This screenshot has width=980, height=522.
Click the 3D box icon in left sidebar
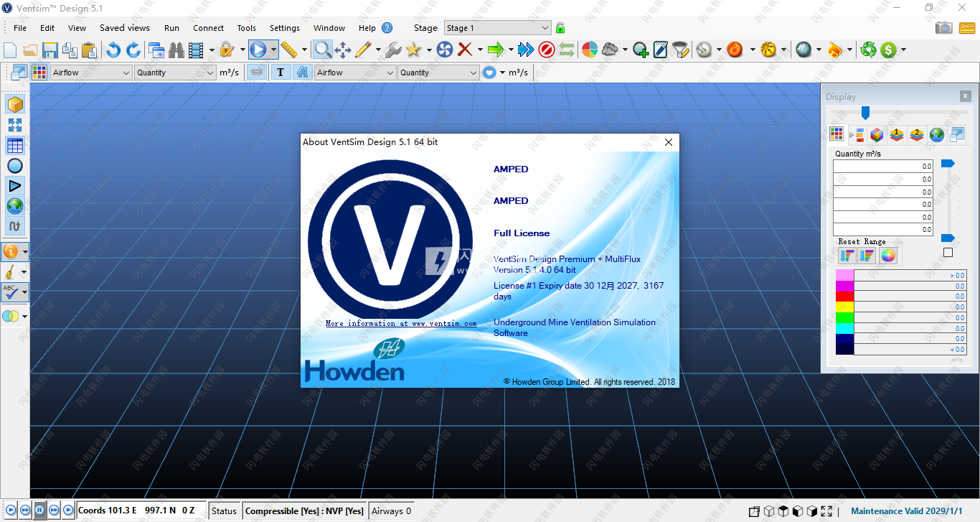click(15, 105)
